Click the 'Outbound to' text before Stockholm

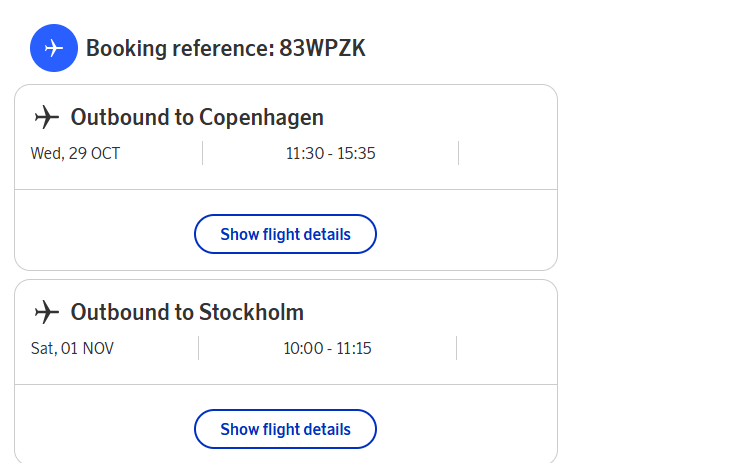tap(132, 312)
